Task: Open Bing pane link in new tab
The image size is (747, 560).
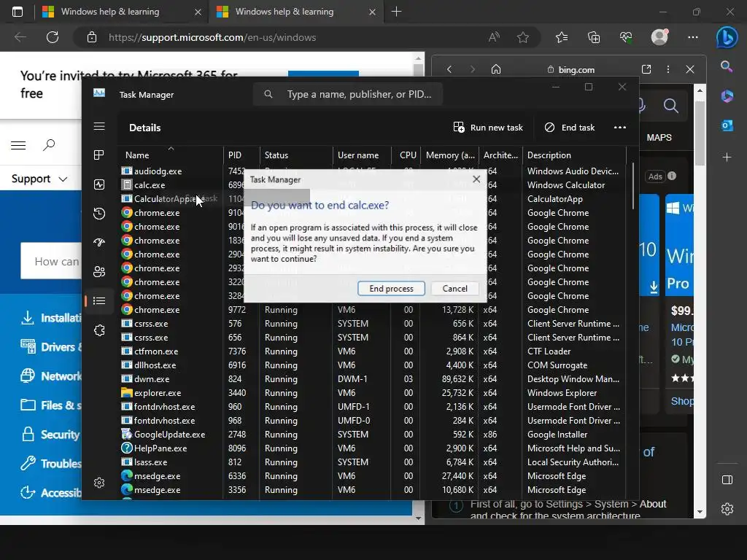Action: [646, 69]
